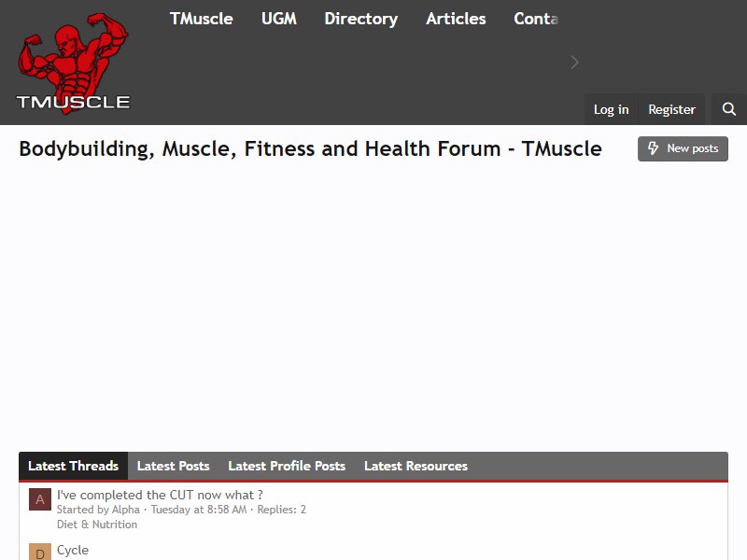Click the page heading 'Bodybuilding, Muscle, Fitness and Health Forum'
747x560 pixels.
[311, 148]
